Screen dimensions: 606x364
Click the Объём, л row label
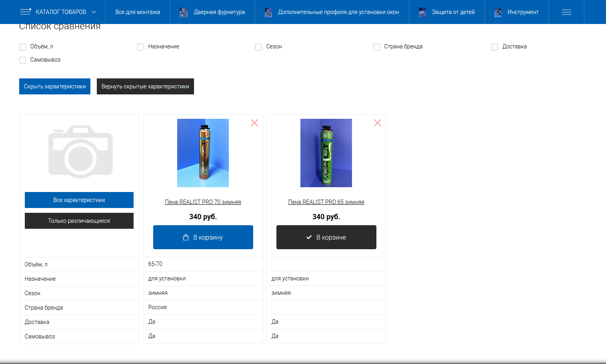tap(36, 264)
